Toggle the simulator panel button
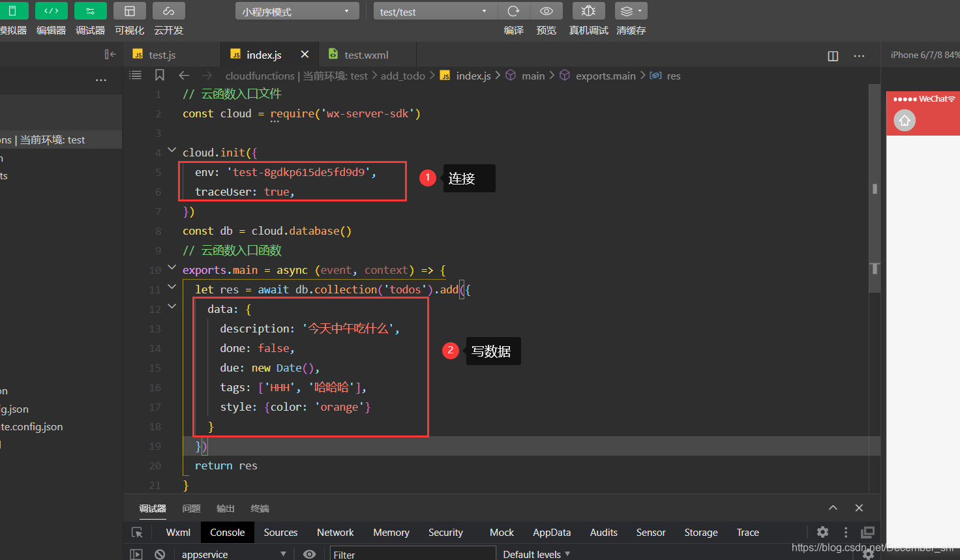 (x=12, y=11)
